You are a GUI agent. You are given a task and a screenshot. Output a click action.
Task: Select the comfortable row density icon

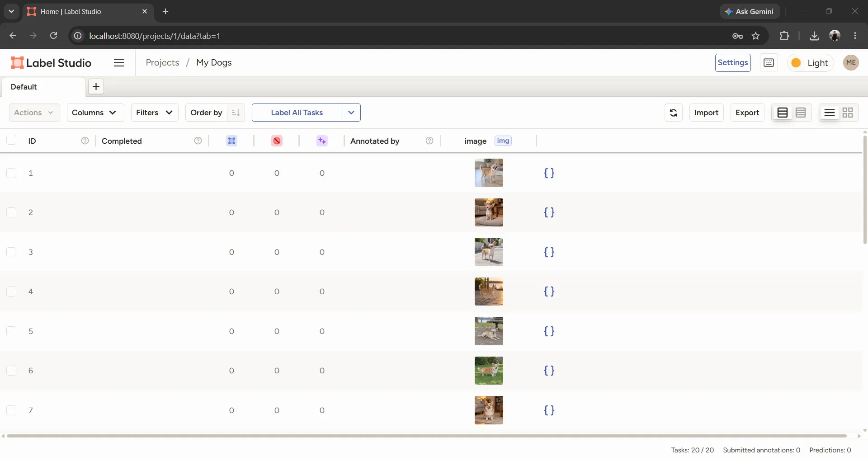pos(783,113)
